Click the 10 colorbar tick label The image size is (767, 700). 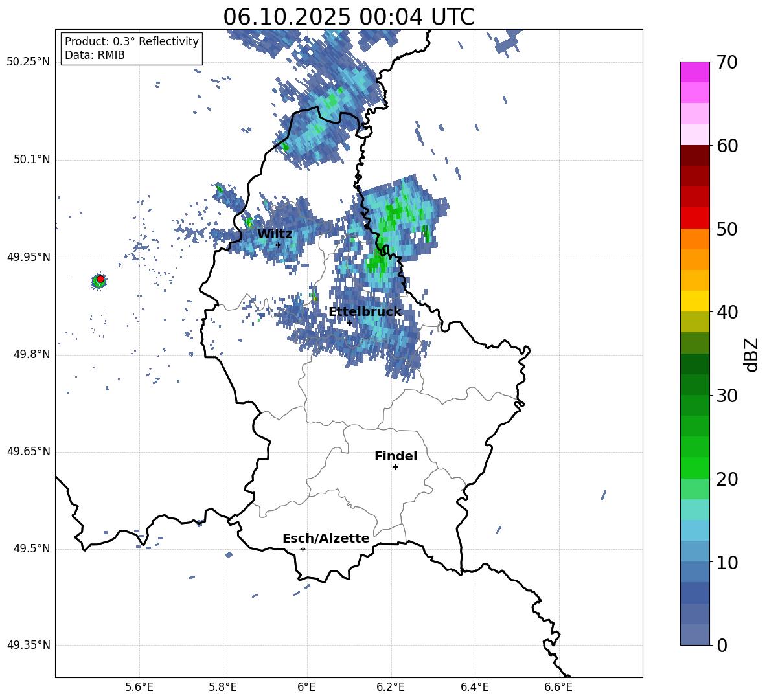coord(727,562)
